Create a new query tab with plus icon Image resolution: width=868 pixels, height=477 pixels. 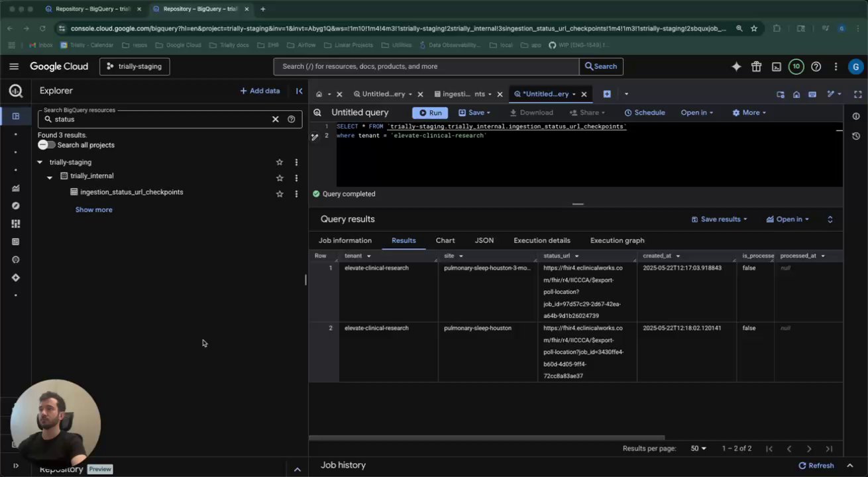pos(607,94)
